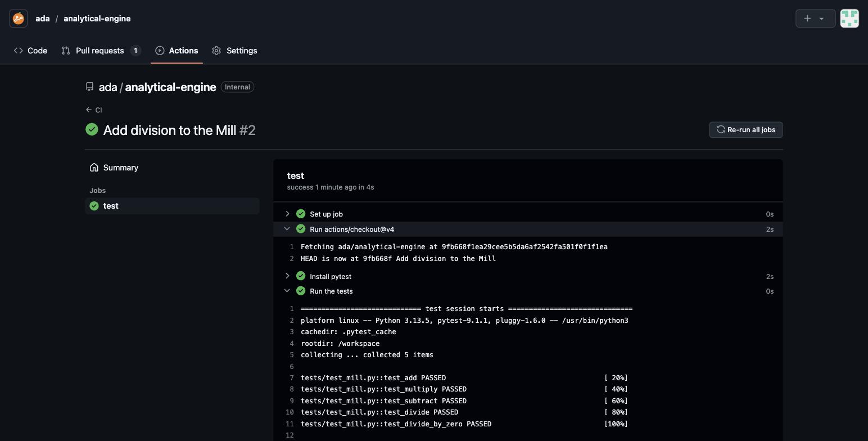
Task: Select the Actions tab
Action: click(177, 51)
